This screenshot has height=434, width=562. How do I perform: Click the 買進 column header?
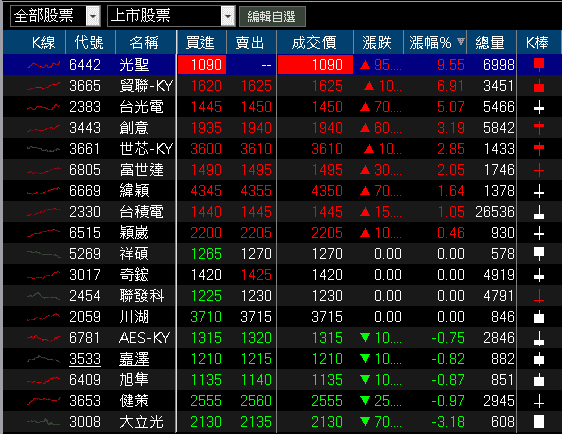coord(201,43)
